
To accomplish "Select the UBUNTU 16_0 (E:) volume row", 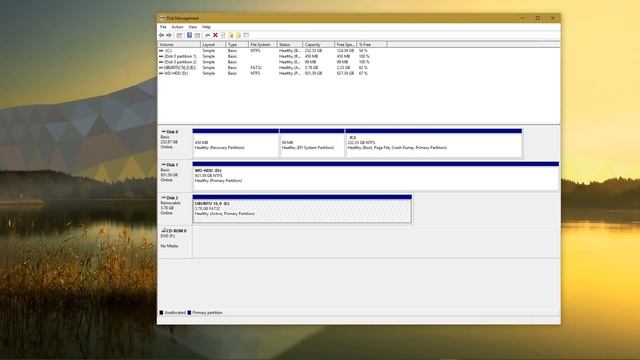I will click(x=273, y=68).
